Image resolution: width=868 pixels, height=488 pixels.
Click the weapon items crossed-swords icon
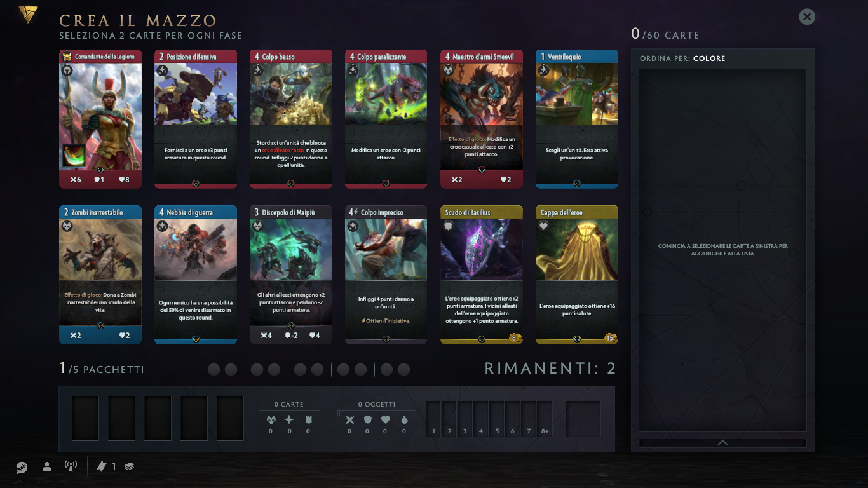click(349, 419)
